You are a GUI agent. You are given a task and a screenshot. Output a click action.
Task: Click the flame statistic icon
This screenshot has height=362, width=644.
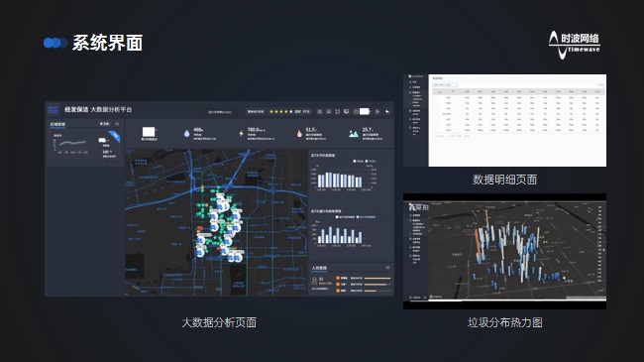[x=299, y=133]
